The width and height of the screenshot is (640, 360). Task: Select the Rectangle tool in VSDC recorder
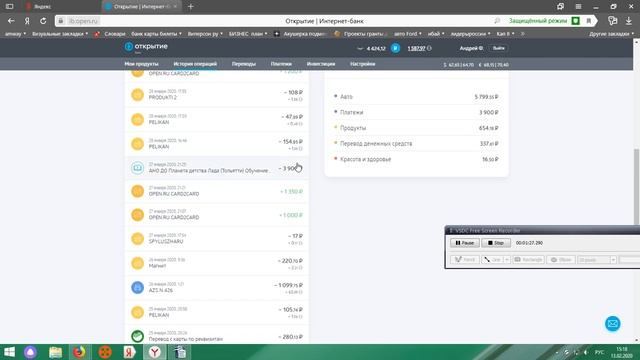(528, 260)
